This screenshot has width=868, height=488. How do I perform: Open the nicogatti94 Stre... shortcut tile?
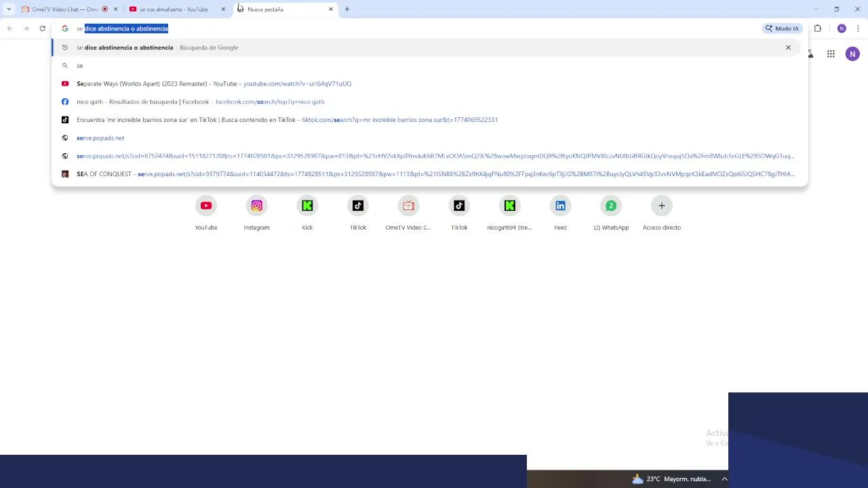click(509, 213)
